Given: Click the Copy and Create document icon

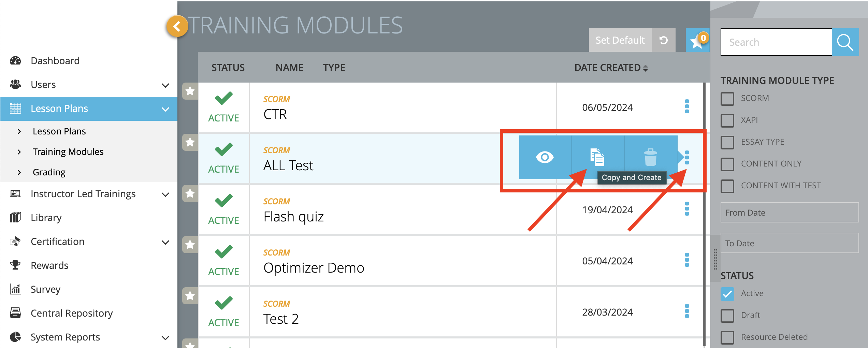Looking at the screenshot, I should point(597,157).
